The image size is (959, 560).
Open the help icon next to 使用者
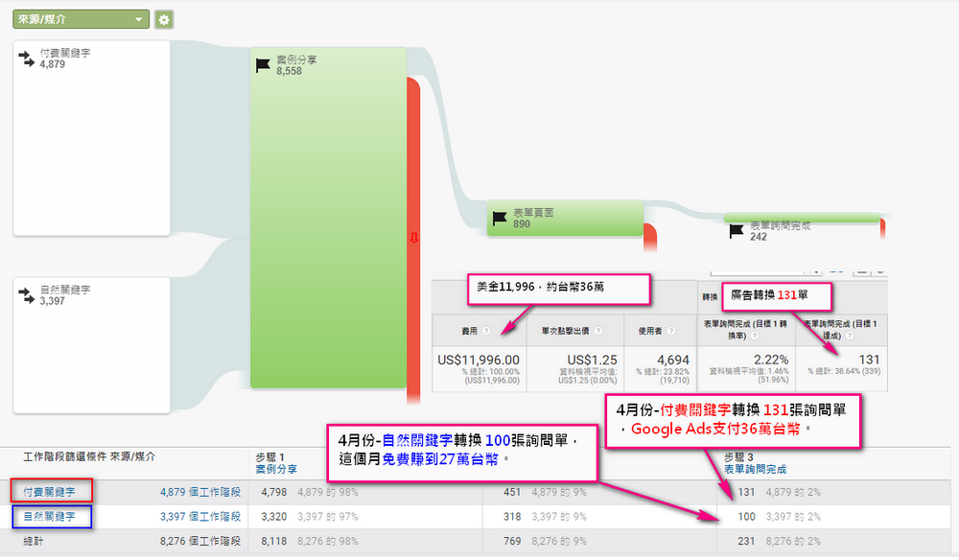(671, 331)
